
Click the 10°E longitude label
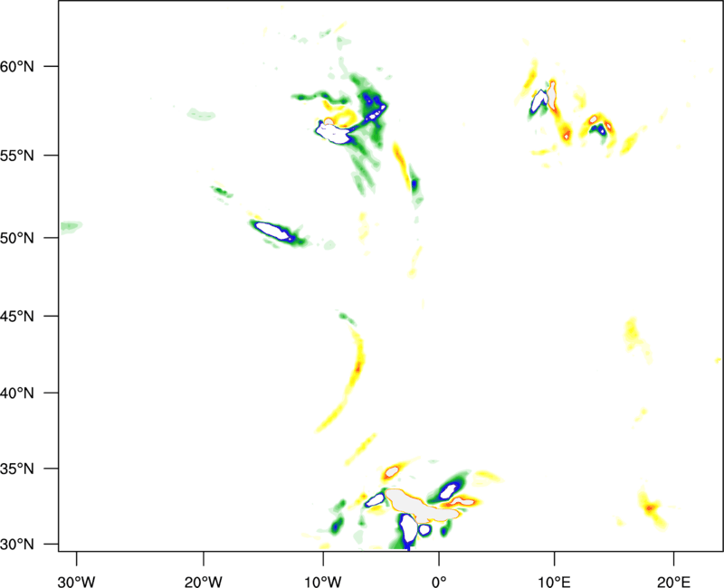click(x=554, y=582)
